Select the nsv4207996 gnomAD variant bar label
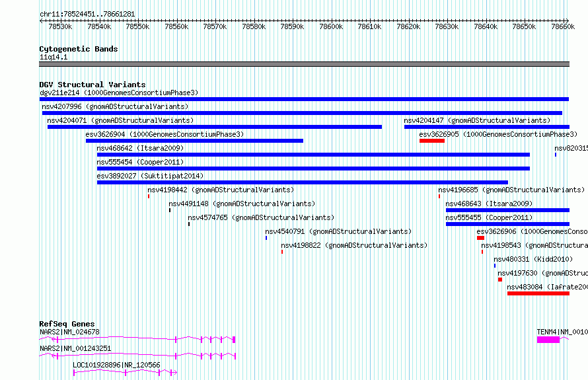 (115, 106)
